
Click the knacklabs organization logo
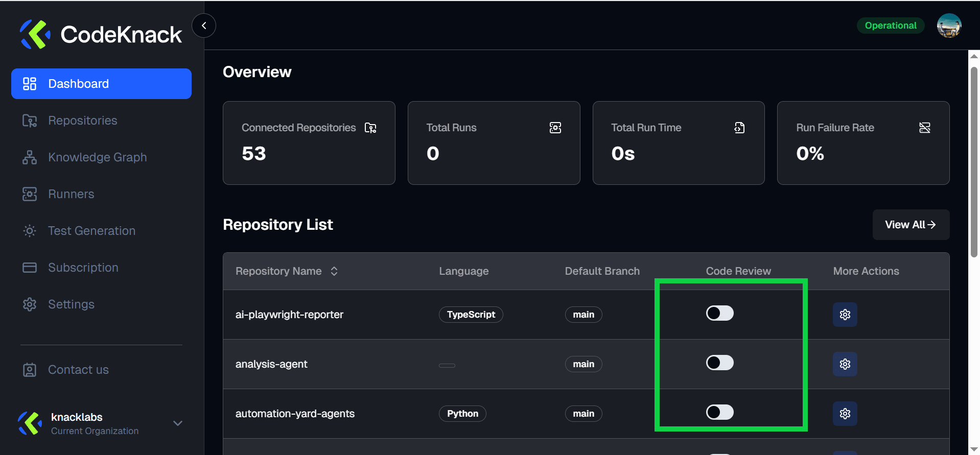coord(30,423)
